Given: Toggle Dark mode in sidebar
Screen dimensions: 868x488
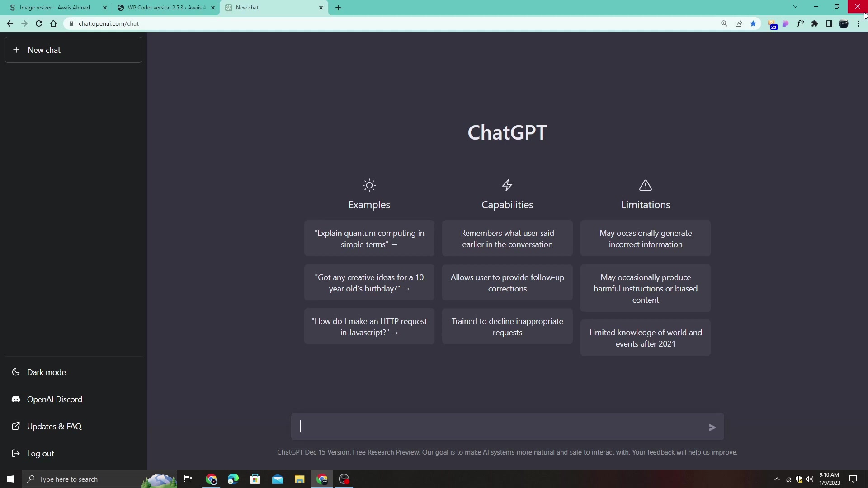Looking at the screenshot, I should coord(73,372).
